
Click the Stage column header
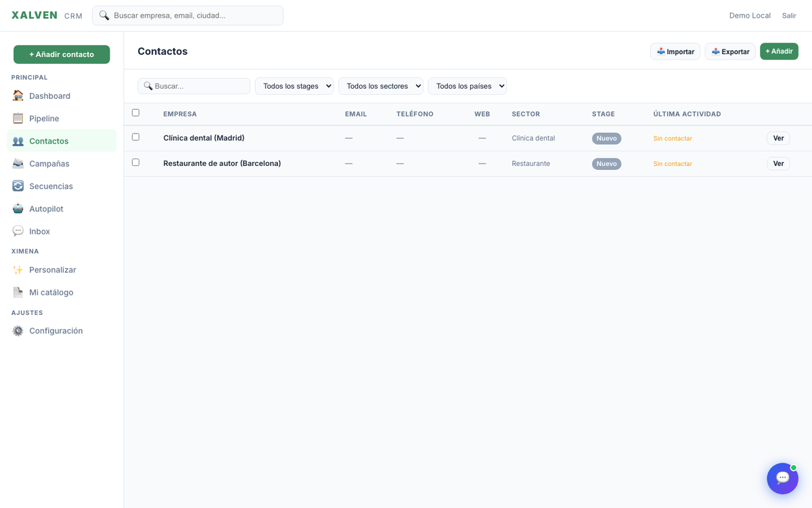(x=604, y=114)
